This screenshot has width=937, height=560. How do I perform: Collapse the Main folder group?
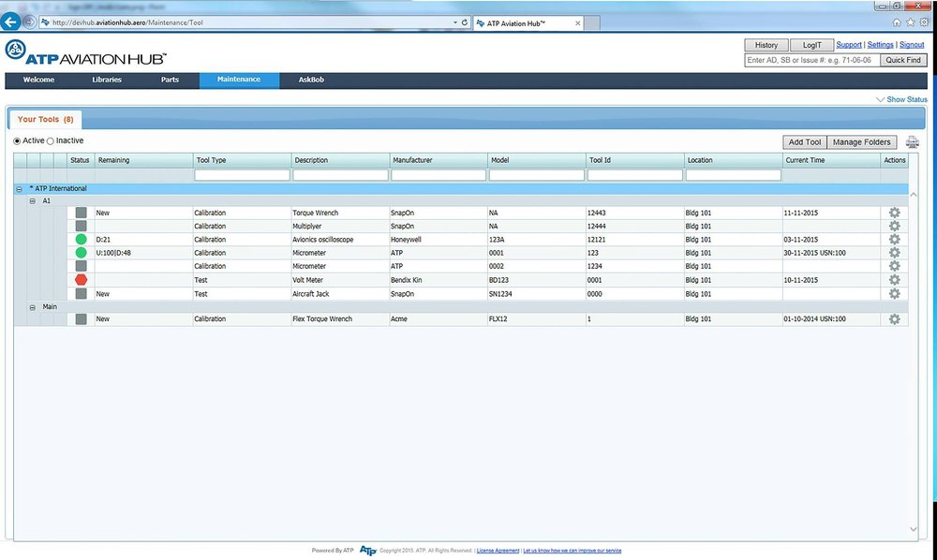tap(33, 306)
